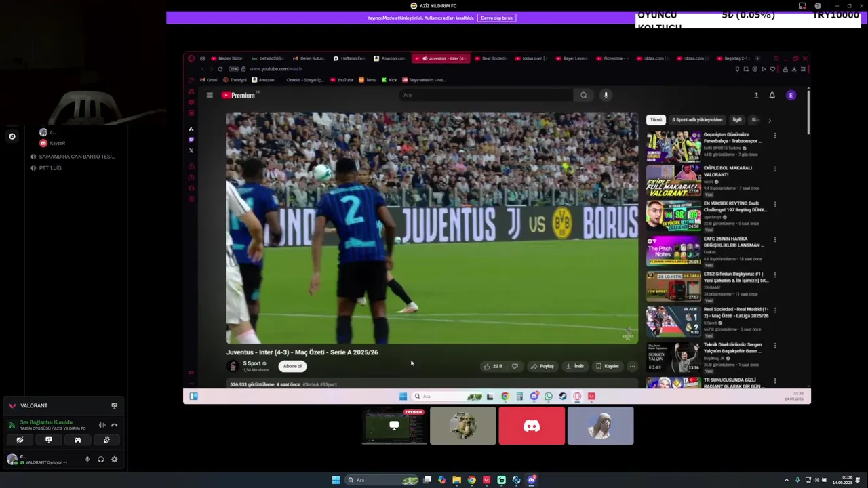Open more actions ellipsis under video
The width and height of the screenshot is (868, 488).
[x=632, y=366]
